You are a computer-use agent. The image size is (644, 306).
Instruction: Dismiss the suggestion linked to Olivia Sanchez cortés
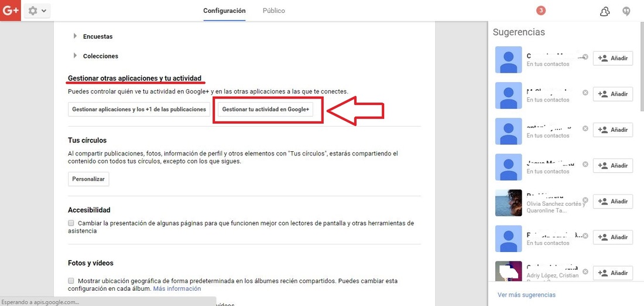(x=585, y=200)
